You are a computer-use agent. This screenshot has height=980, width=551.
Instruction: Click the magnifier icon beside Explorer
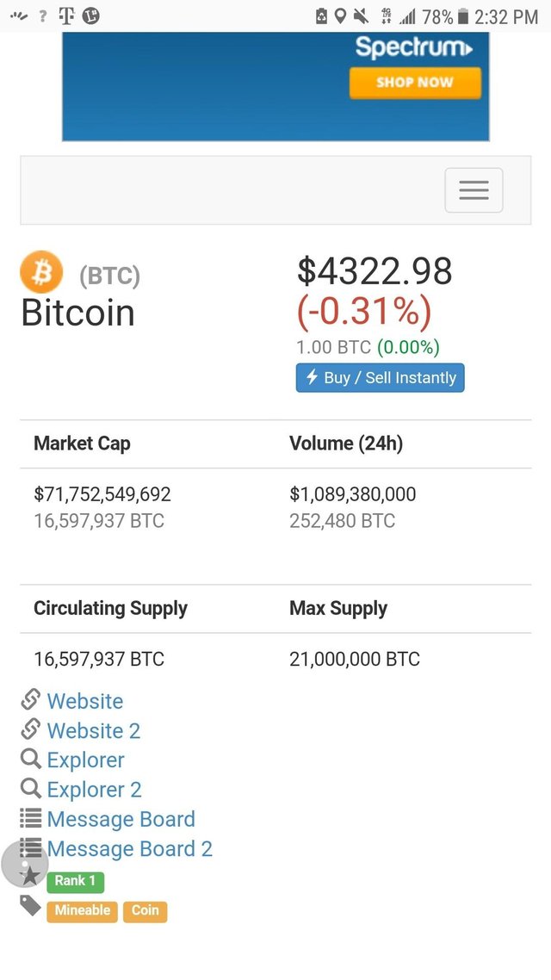click(x=31, y=759)
